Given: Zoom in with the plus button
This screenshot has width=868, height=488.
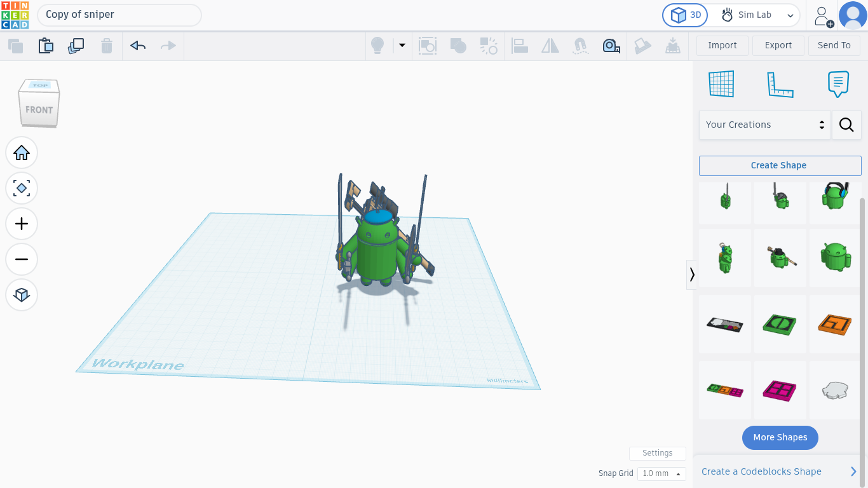Looking at the screenshot, I should 22,224.
